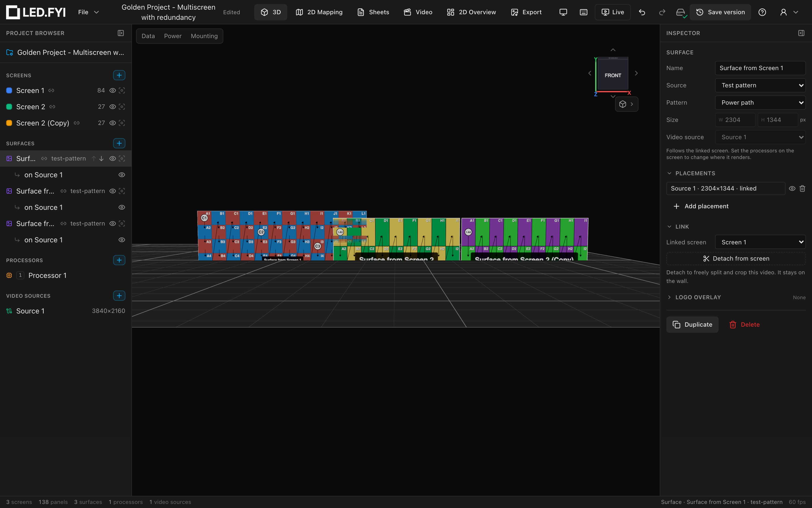
Task: Click the monitor display icon in toolbar
Action: (x=563, y=12)
